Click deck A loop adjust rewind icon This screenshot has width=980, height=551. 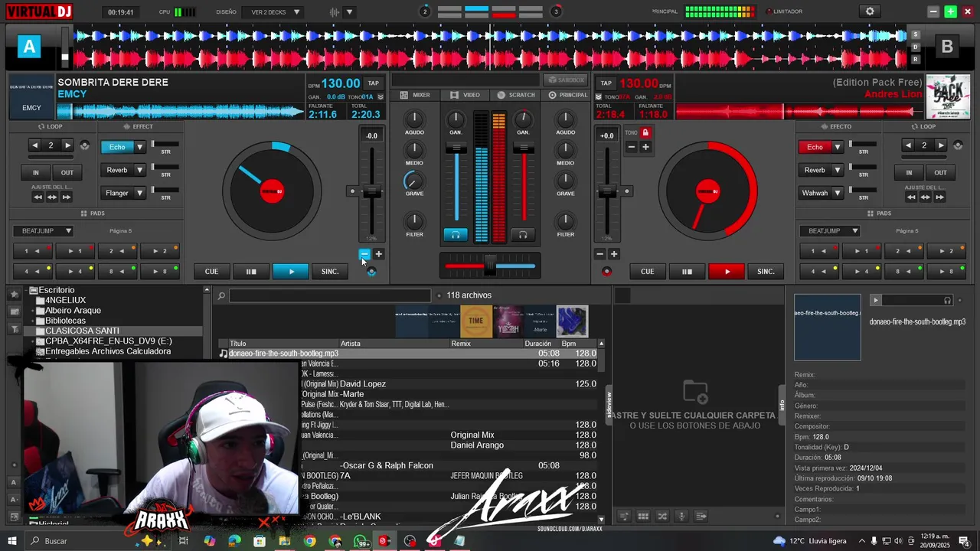[38, 197]
